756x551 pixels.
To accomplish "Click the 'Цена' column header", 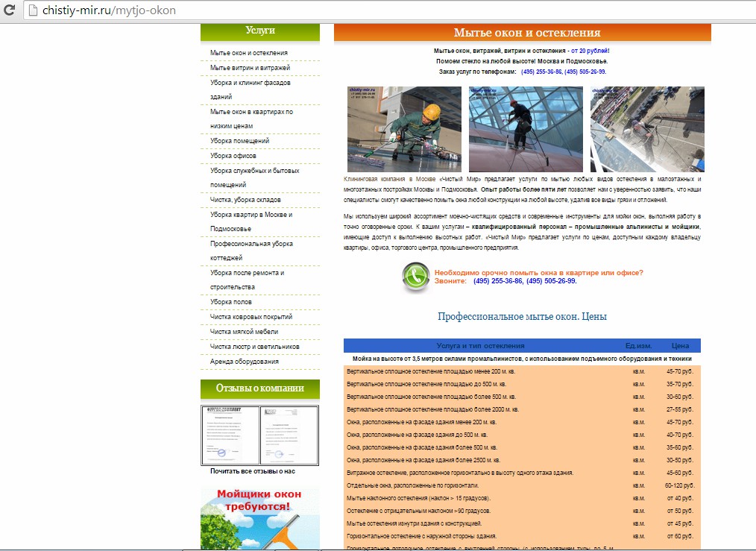I will (680, 346).
